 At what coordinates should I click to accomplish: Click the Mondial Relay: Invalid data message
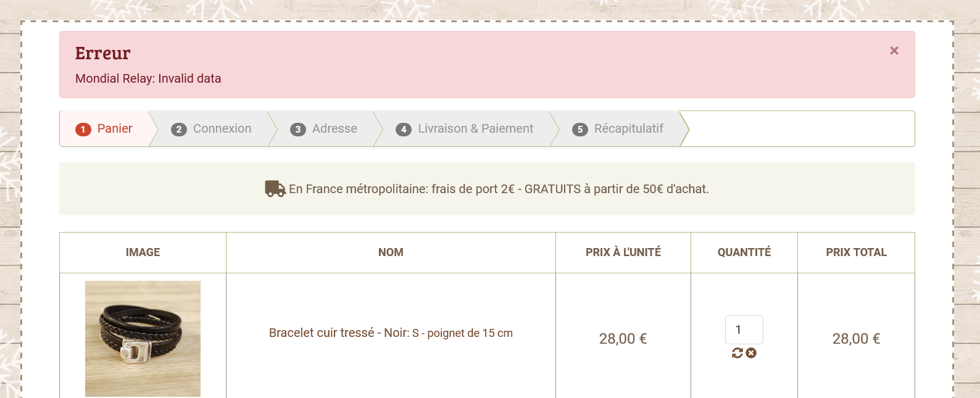(148, 79)
